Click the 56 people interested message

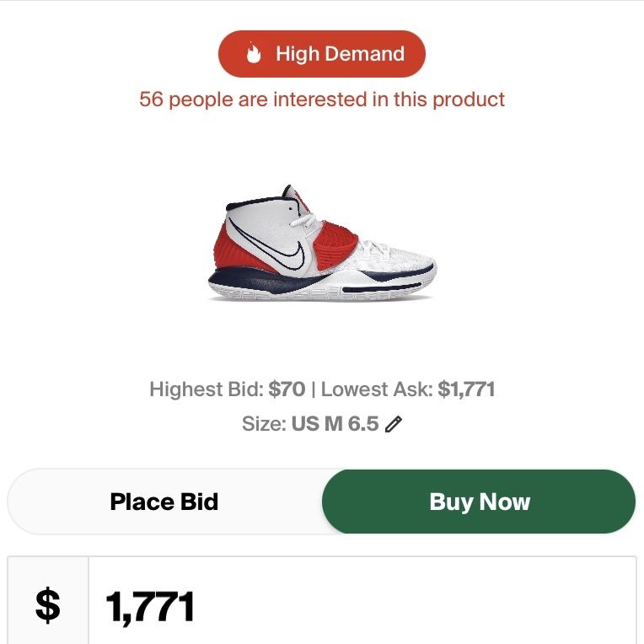click(322, 99)
